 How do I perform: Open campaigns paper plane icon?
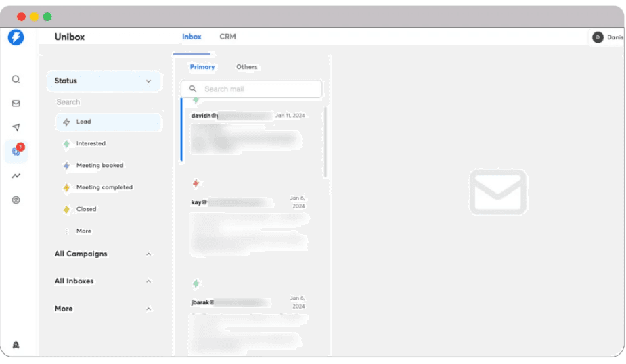point(16,127)
